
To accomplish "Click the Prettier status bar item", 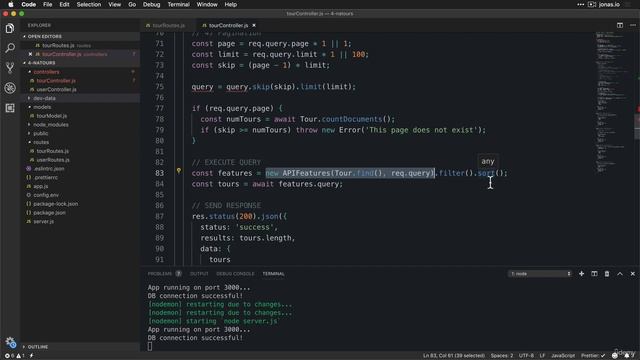I will tap(593, 356).
